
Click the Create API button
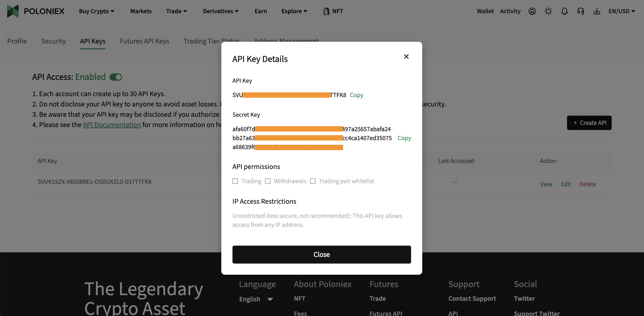pos(589,123)
